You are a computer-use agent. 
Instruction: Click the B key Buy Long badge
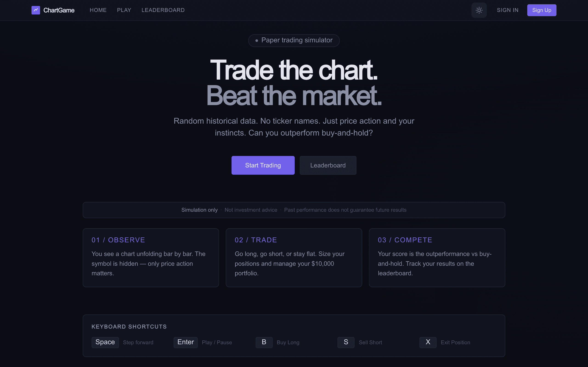pyautogui.click(x=264, y=342)
